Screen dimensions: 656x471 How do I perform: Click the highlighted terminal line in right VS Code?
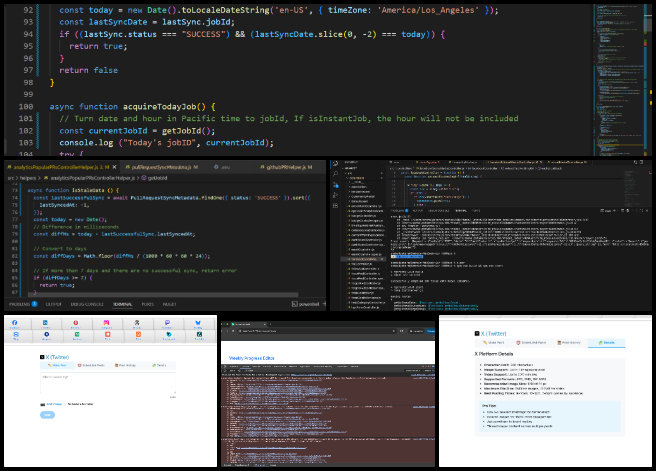pyautogui.click(x=407, y=256)
